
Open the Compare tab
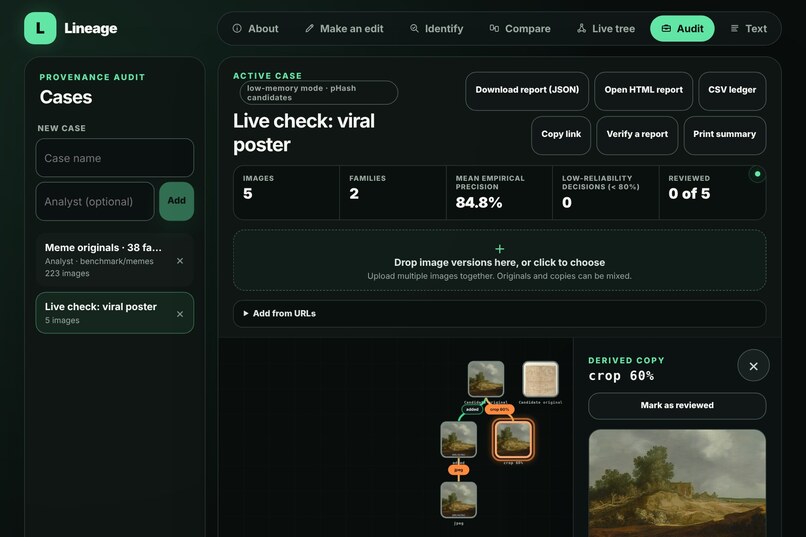520,29
